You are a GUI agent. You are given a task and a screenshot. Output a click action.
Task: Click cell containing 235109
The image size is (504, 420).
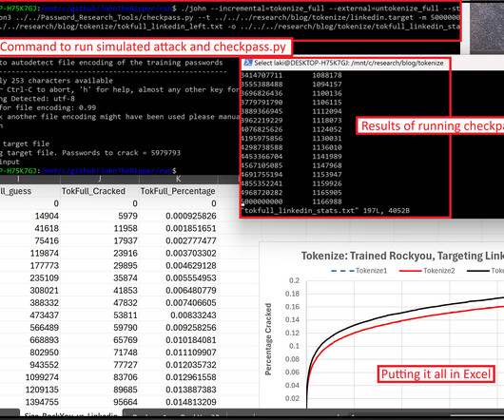[29, 277]
